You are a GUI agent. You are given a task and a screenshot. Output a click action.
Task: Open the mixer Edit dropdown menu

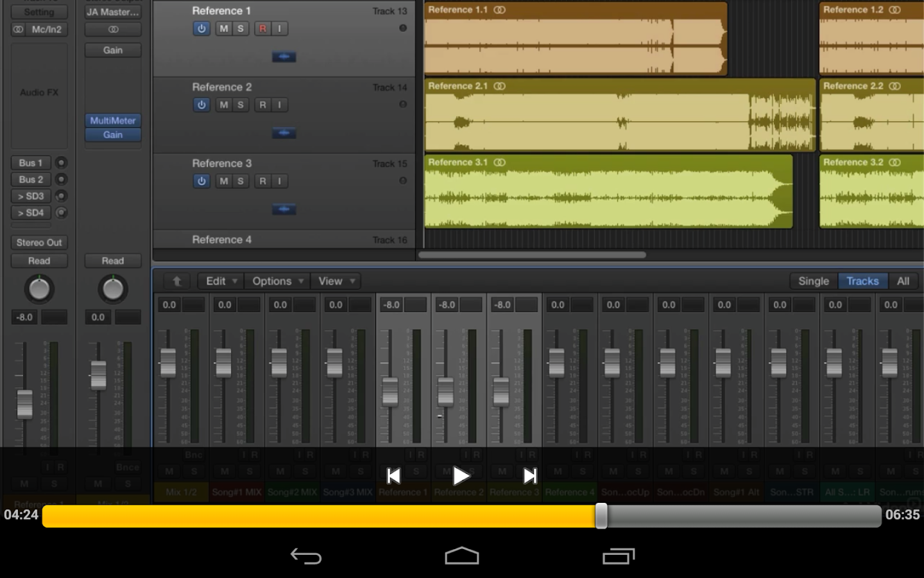click(221, 281)
